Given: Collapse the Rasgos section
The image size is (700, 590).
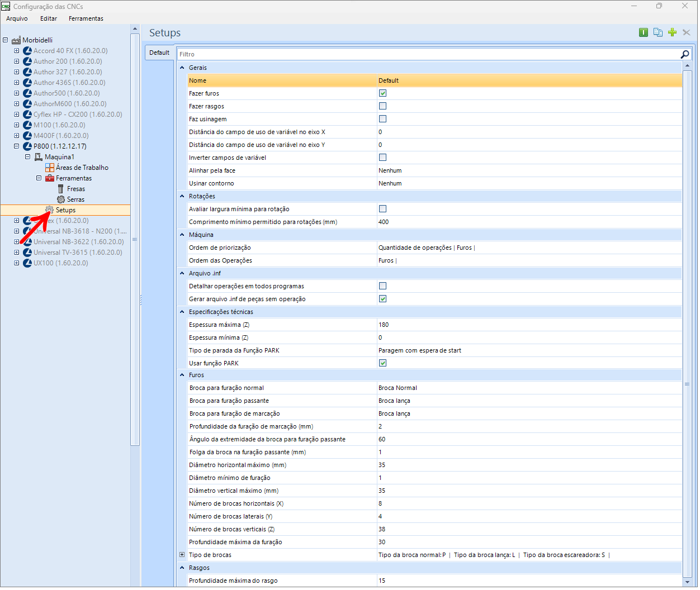Looking at the screenshot, I should pos(182,568).
